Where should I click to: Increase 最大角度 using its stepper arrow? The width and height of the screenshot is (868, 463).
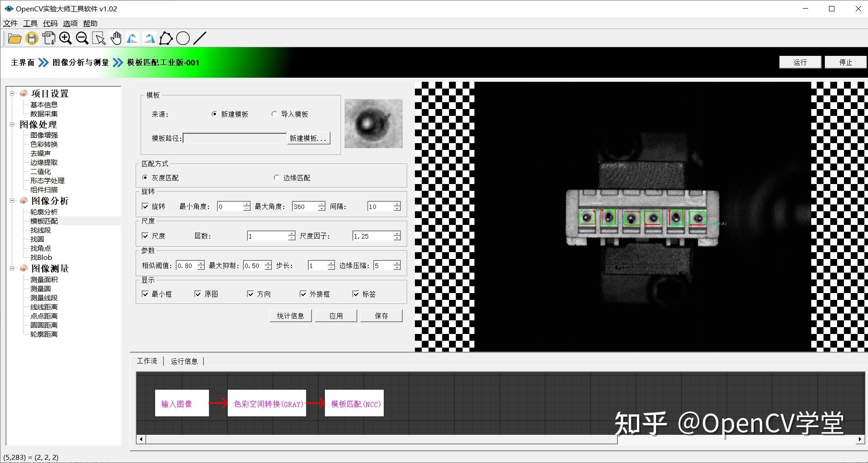pyautogui.click(x=321, y=204)
